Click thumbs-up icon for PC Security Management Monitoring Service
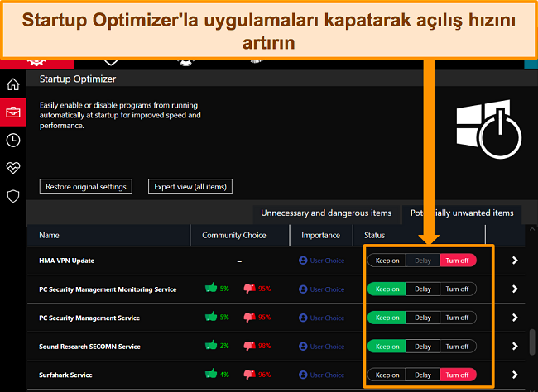 pyautogui.click(x=211, y=288)
